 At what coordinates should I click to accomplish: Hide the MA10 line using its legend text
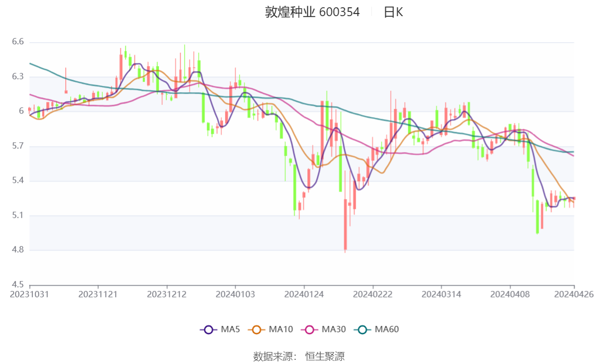[x=281, y=329]
